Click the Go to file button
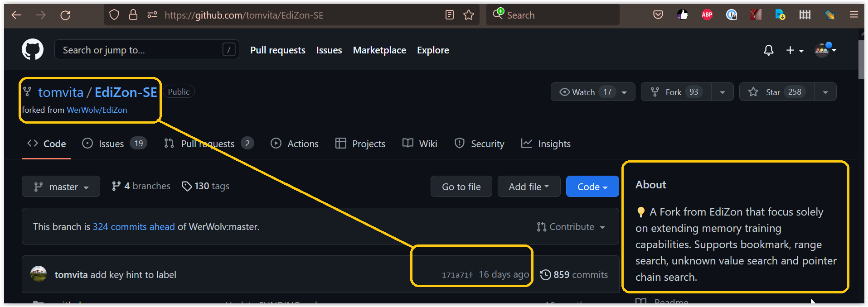This screenshot has height=307, width=868. [461, 187]
